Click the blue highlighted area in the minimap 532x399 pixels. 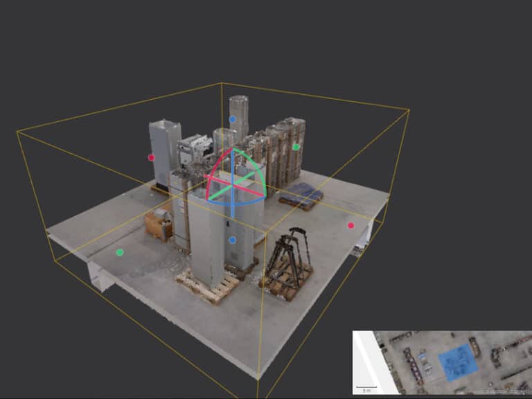(457, 362)
